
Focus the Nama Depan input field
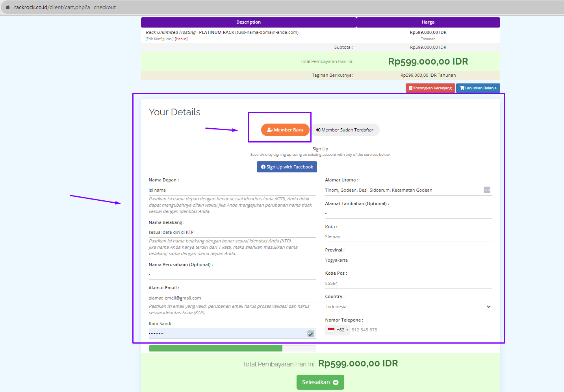coord(232,190)
